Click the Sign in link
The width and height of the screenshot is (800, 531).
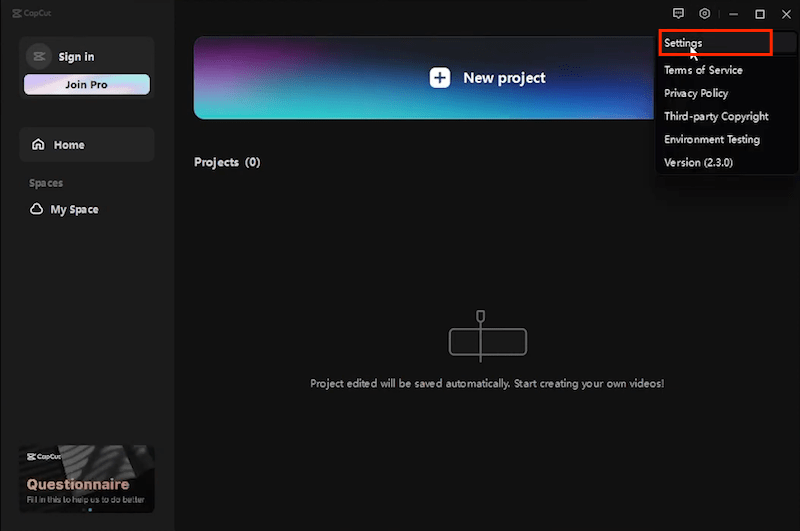[76, 57]
